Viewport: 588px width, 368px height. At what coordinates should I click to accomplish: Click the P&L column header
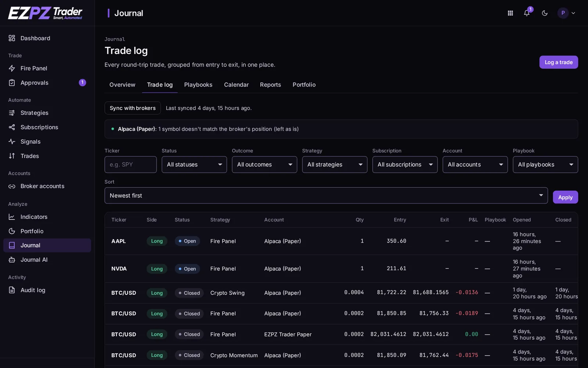tap(473, 220)
